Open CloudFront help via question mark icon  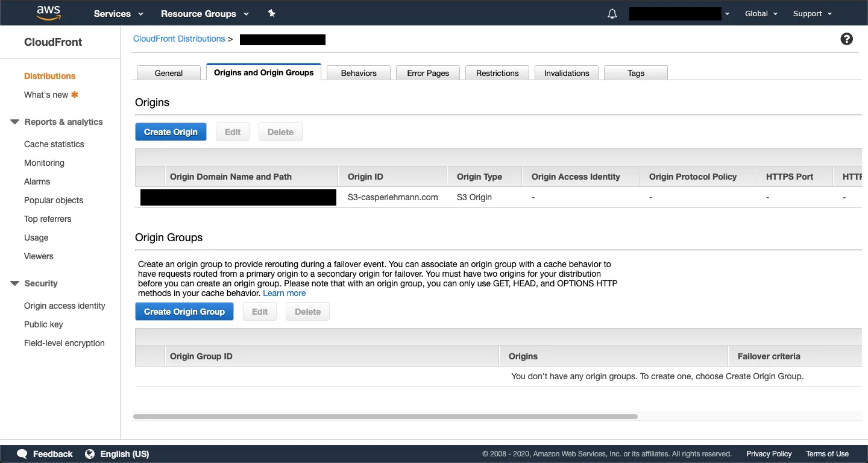click(x=846, y=39)
